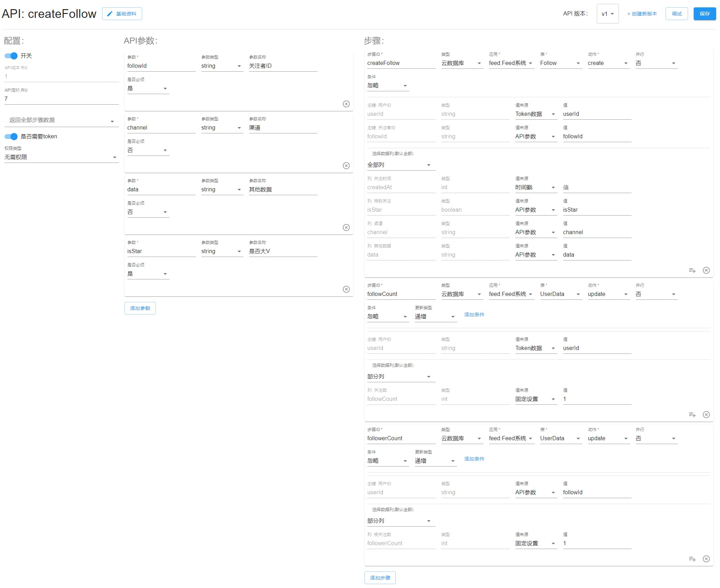The width and height of the screenshot is (720, 588).
Task: Click 创建新版本 link
Action: [x=642, y=14]
